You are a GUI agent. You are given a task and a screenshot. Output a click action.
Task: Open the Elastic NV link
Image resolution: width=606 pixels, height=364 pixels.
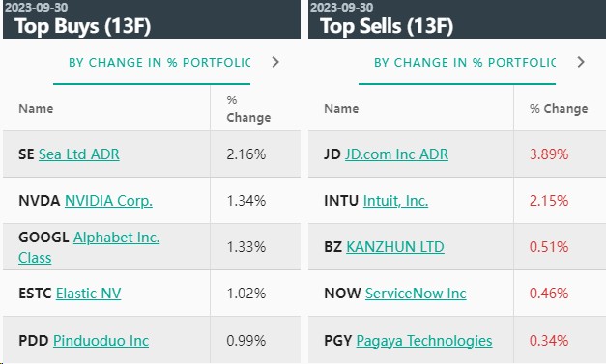[x=88, y=294]
